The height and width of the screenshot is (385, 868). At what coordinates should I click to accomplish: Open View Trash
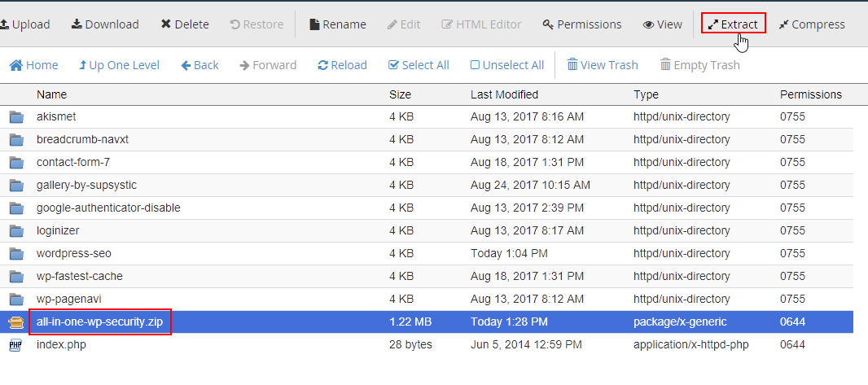point(603,65)
